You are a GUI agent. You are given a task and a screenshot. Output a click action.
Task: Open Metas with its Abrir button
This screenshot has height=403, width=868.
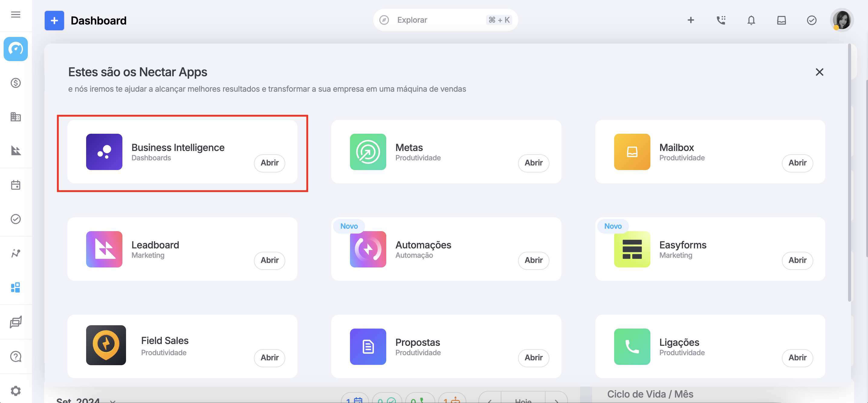[x=533, y=163]
